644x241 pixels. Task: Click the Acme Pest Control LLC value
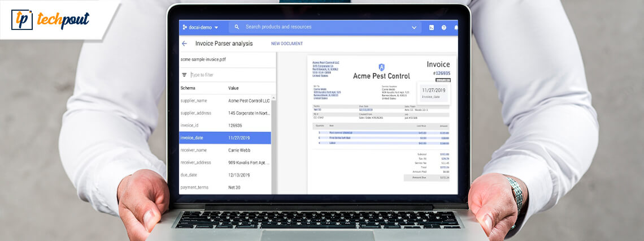(x=249, y=101)
